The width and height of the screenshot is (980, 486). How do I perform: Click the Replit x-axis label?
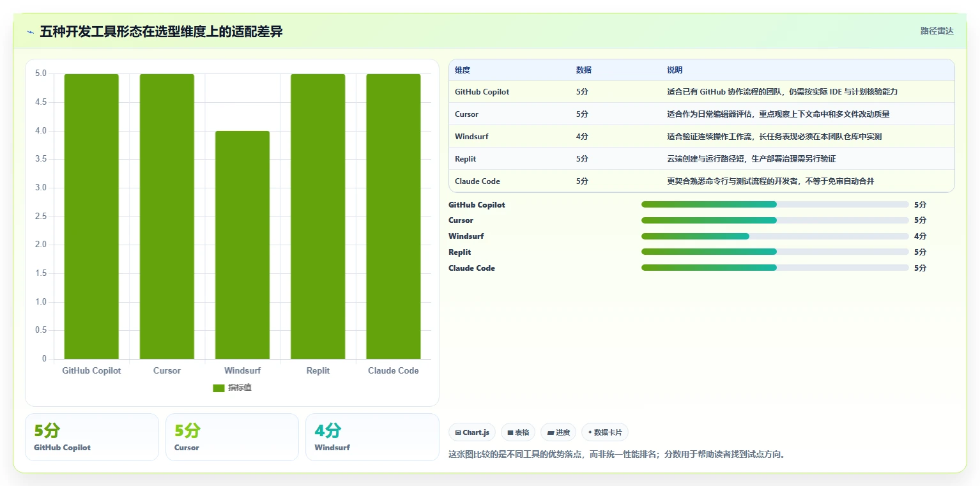pyautogui.click(x=318, y=370)
